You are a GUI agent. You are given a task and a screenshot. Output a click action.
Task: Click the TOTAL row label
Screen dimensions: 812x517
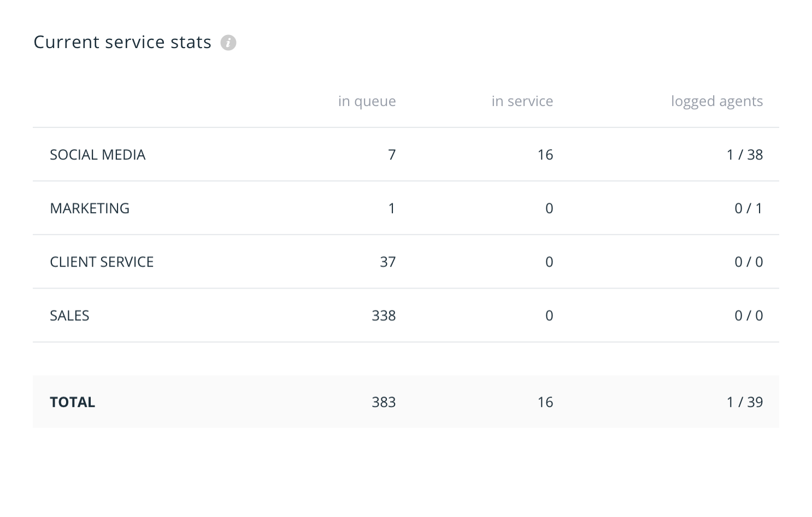[72, 402]
